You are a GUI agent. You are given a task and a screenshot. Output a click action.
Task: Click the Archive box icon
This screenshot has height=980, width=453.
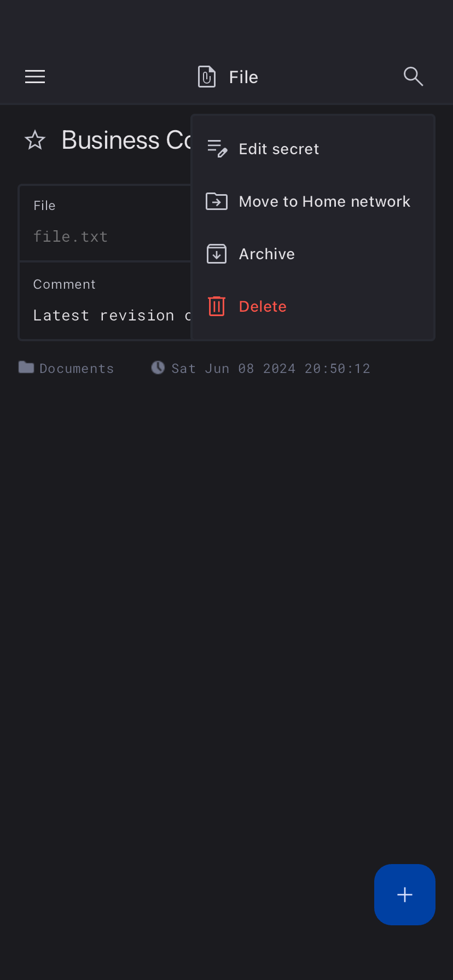[217, 254]
